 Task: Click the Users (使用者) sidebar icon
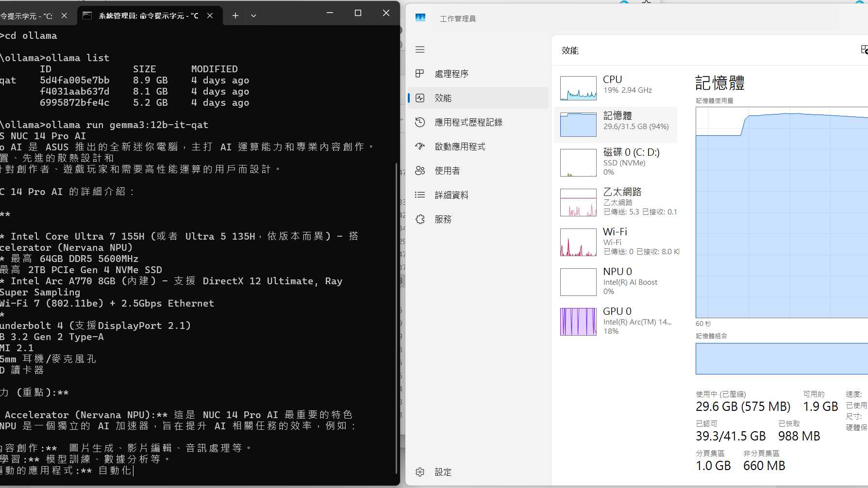[x=420, y=171]
